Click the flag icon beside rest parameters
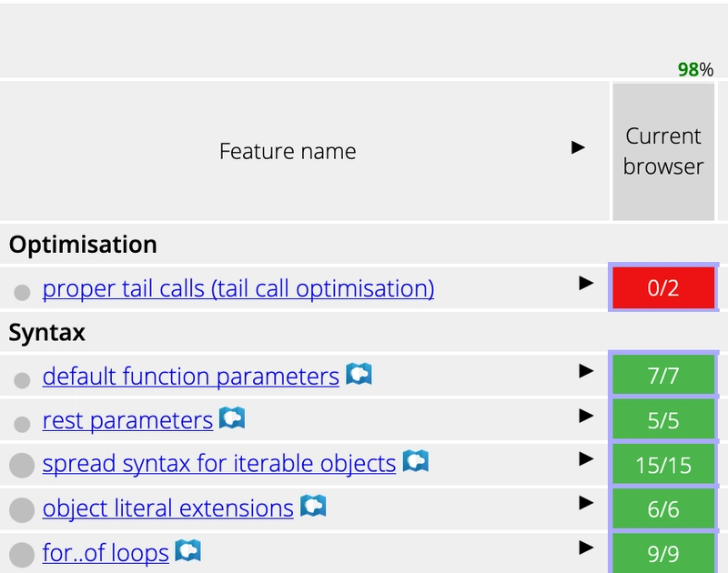The height and width of the screenshot is (573, 728). point(232,419)
